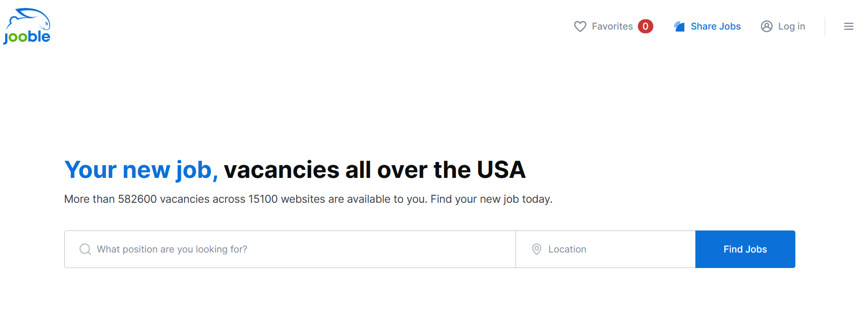
Task: Click the 'Find your new job today.' text
Action: (491, 199)
